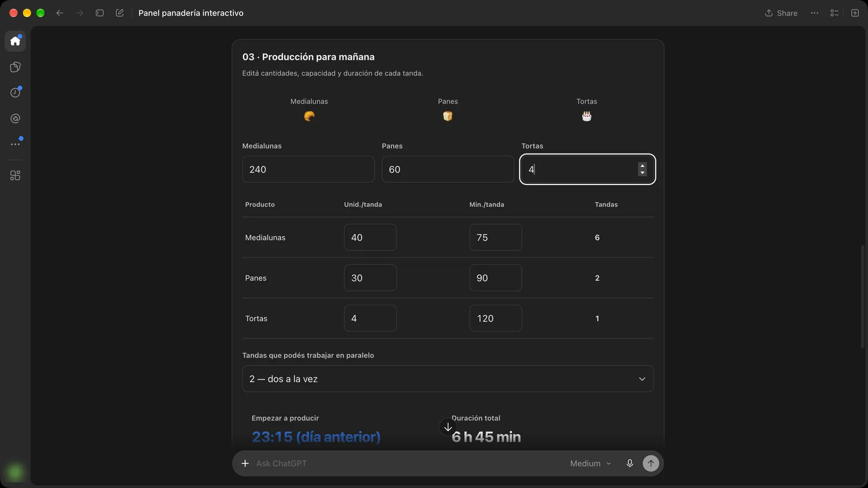Screen dimensions: 868x488
Task: Edit Panes minutes per batch field 90
Action: coord(495,278)
